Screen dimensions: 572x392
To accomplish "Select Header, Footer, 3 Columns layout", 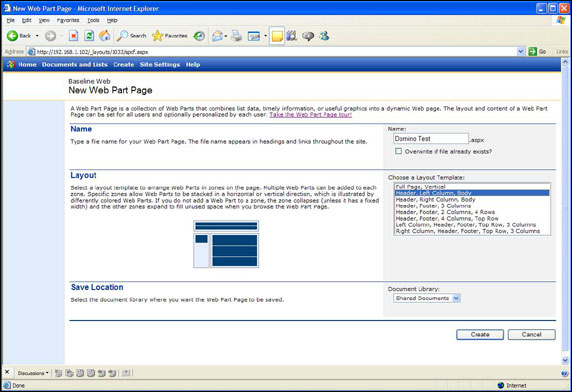I will click(x=472, y=206).
